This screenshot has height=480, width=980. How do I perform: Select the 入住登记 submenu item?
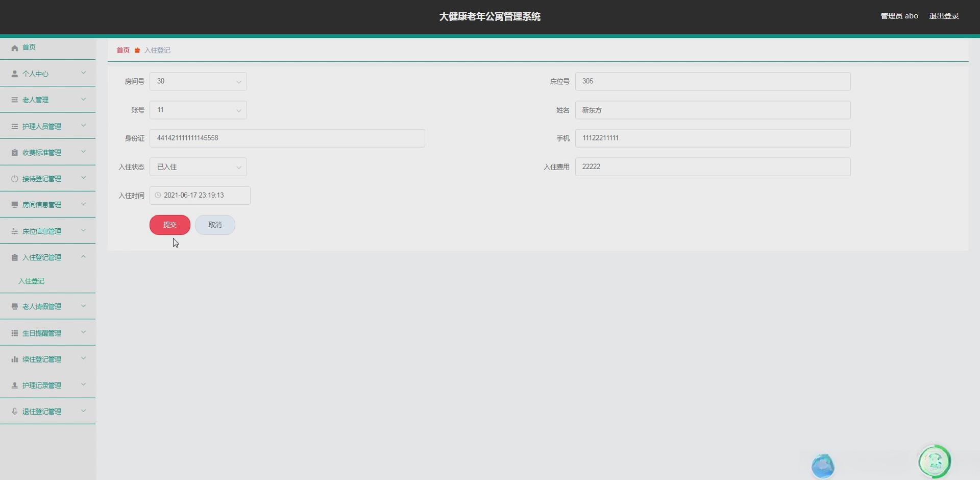pos(32,281)
